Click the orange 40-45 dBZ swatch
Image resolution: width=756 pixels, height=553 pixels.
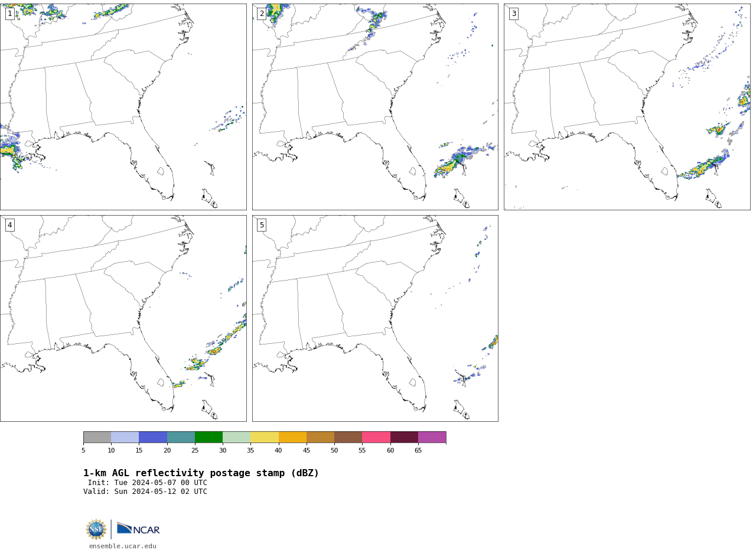292,437
